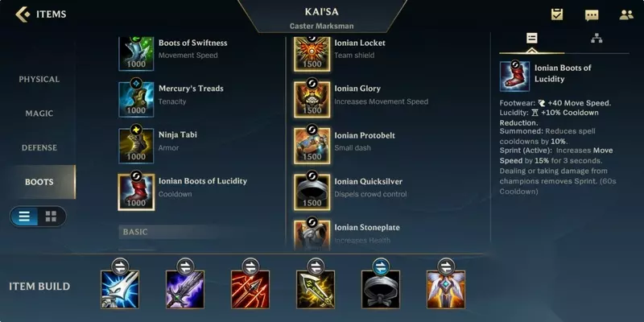
Task: Open the Physical items category
Action: [x=39, y=79]
